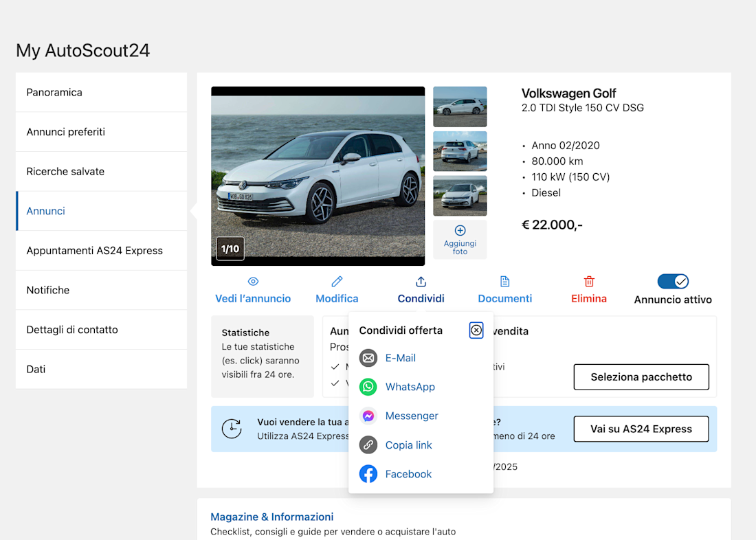The height and width of the screenshot is (540, 756).
Task: Click the pencil Modifica icon
Action: click(337, 282)
